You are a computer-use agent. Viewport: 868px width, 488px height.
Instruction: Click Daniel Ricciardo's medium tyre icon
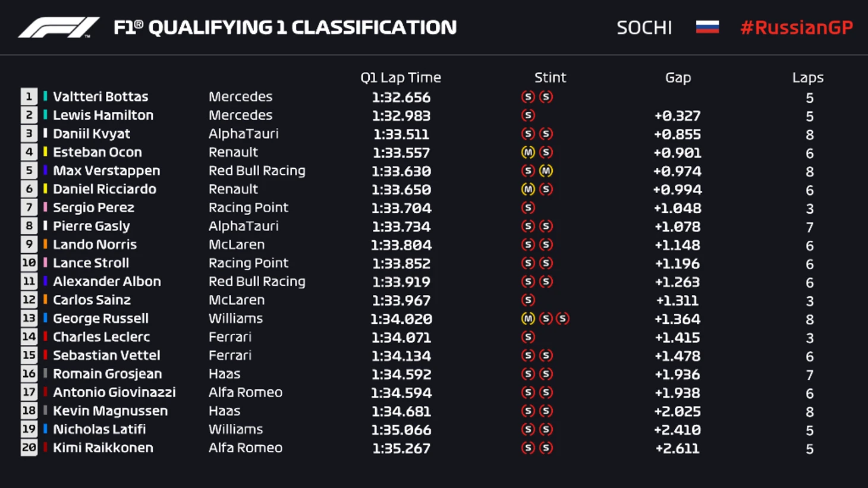(527, 189)
